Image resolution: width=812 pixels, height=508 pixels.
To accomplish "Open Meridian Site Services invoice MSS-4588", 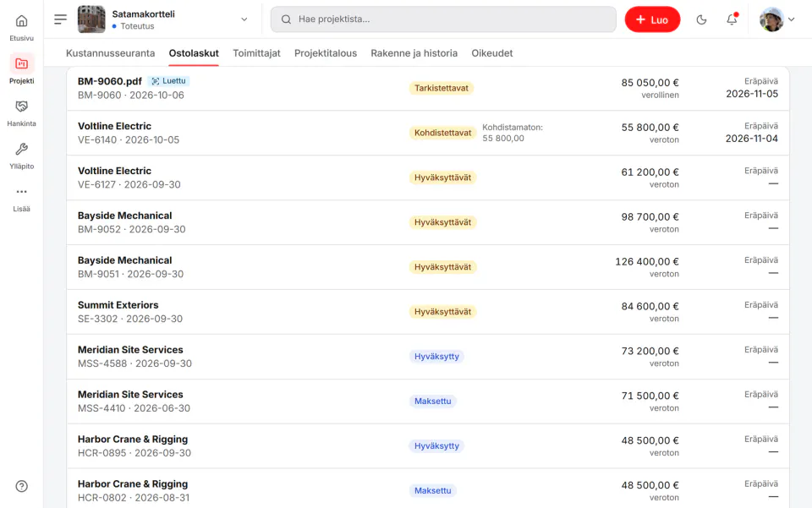I will point(428,357).
